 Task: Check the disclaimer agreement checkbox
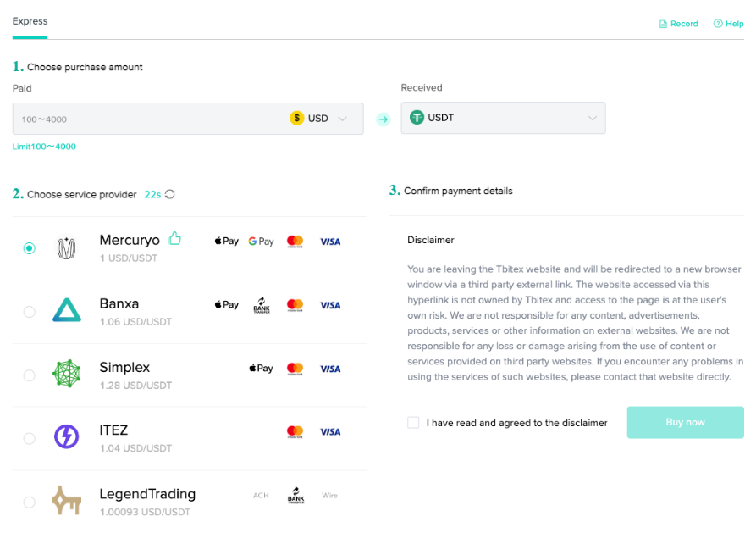click(412, 422)
